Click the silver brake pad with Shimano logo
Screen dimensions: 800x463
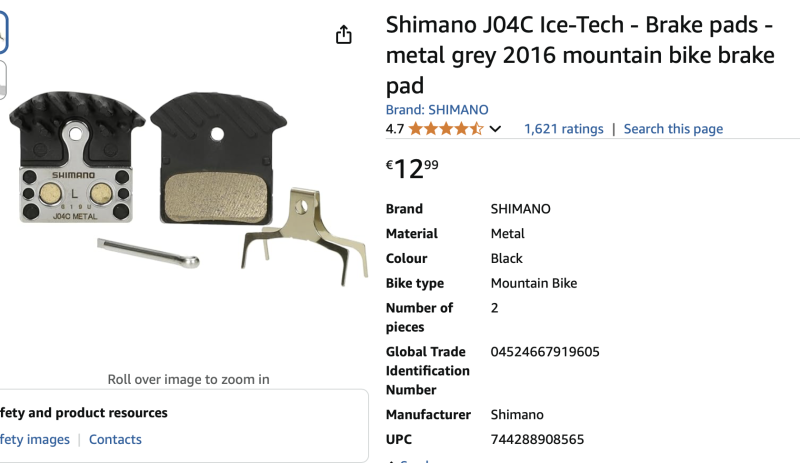pyautogui.click(x=76, y=158)
